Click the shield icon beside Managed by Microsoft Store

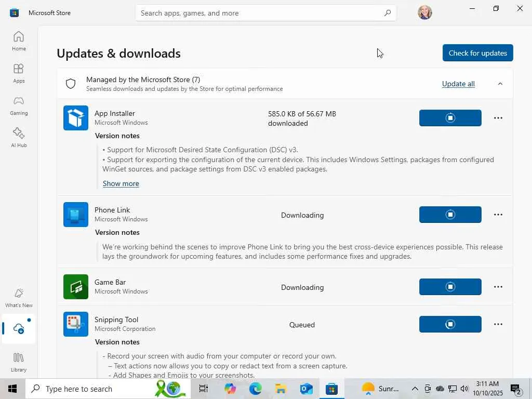[71, 84]
